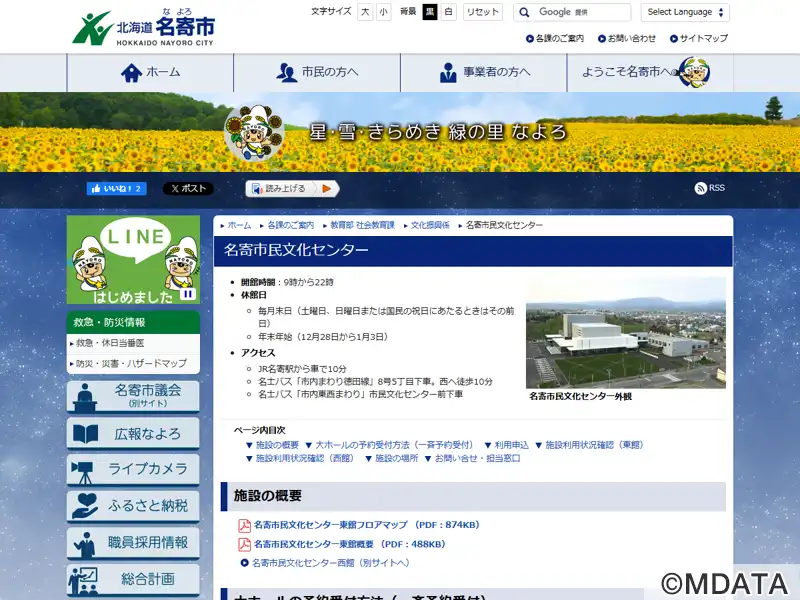Open the 名寄市議会 sidebar banner

point(133,395)
